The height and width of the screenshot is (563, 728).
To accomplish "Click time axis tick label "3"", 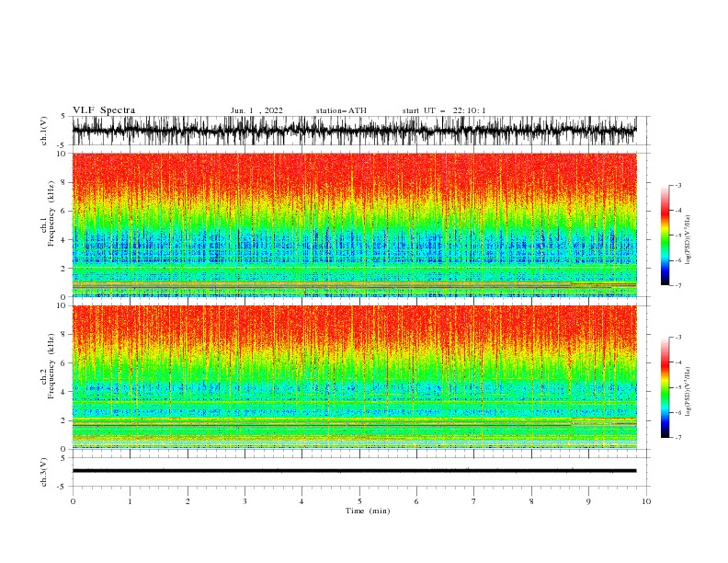I will click(x=245, y=501).
